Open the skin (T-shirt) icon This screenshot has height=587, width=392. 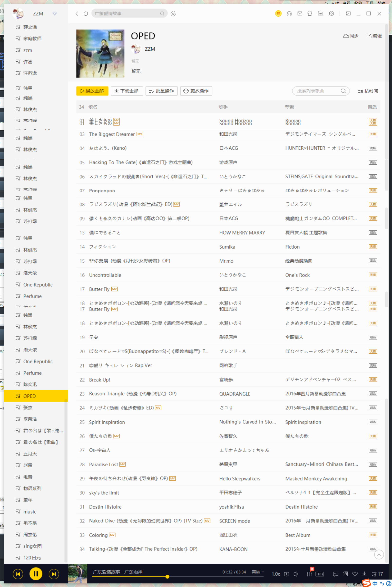pyautogui.click(x=310, y=14)
